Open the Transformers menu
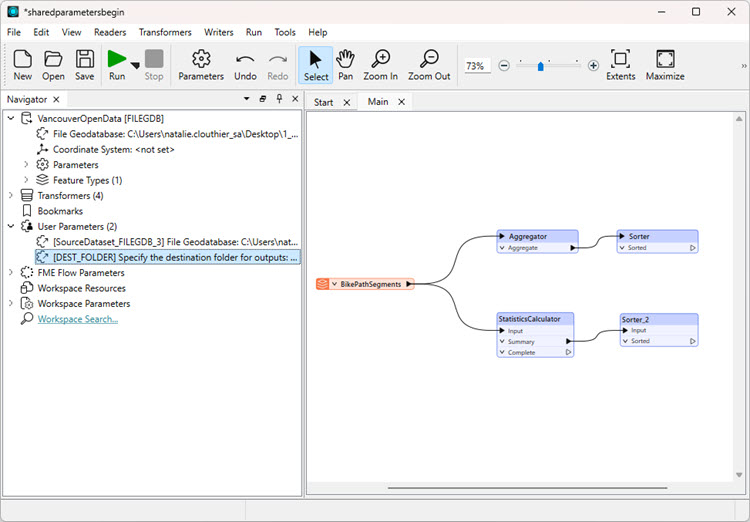The width and height of the screenshot is (750, 522). pos(165,32)
